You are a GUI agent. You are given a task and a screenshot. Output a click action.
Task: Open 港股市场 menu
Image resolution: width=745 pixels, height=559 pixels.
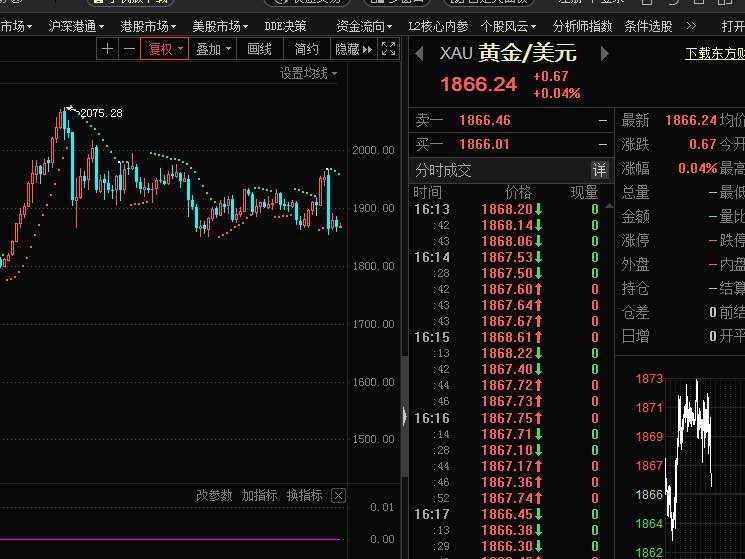[x=148, y=26]
